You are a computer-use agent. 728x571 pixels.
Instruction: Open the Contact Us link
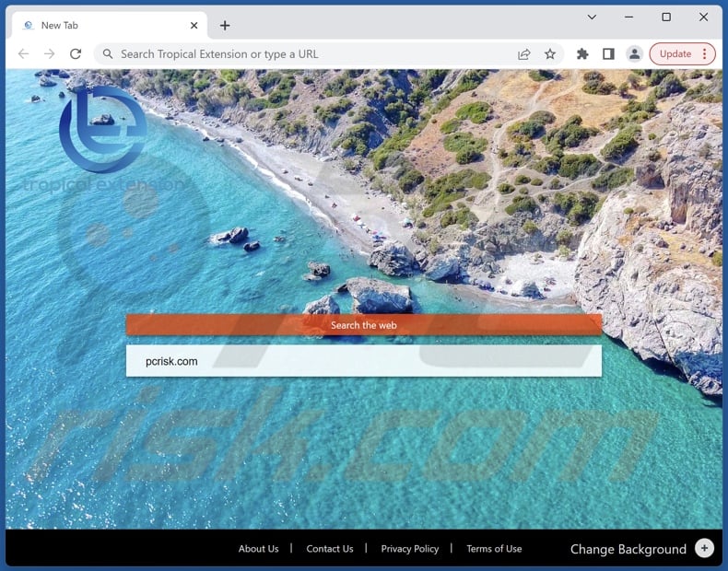coord(330,549)
